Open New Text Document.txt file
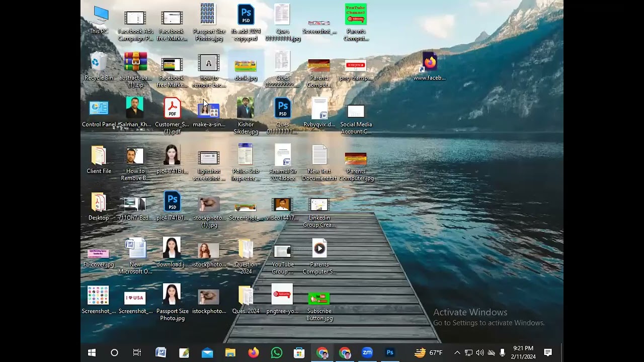Image resolution: width=644 pixels, height=362 pixels. [319, 163]
